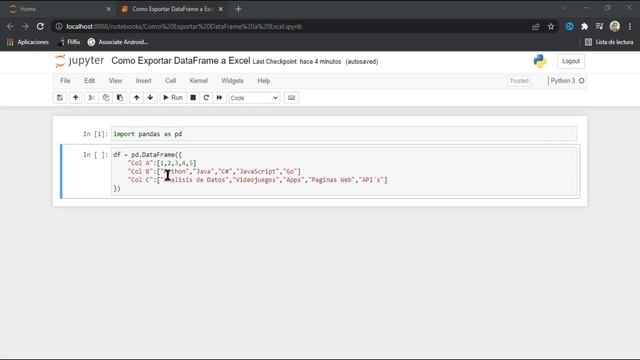The image size is (640, 360).
Task: Open the blue browser extension icon
Action: pos(569,27)
